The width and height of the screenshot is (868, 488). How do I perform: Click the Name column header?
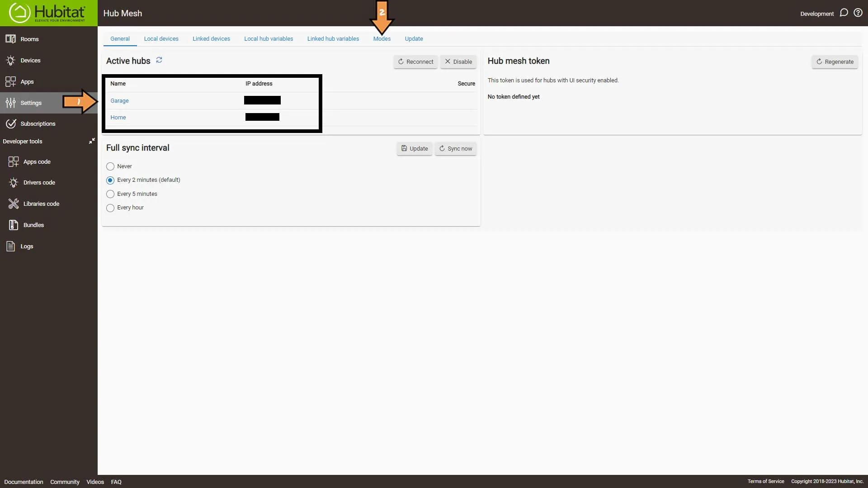[118, 84]
